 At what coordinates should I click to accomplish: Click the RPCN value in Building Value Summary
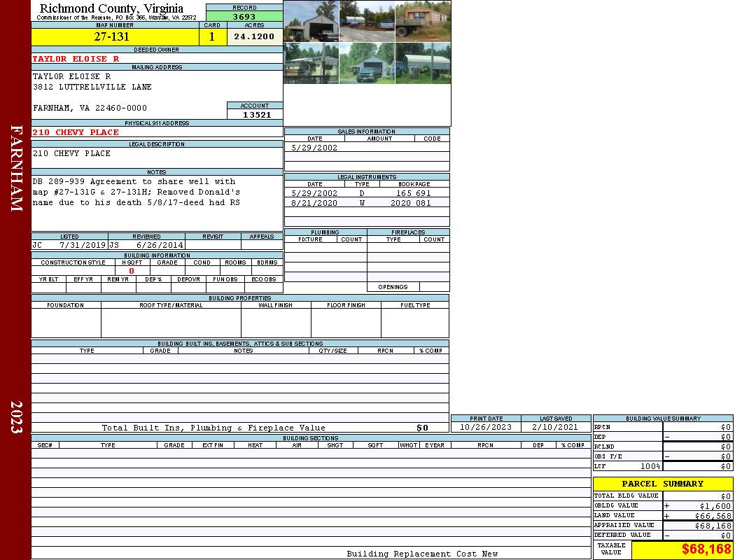pos(726,427)
